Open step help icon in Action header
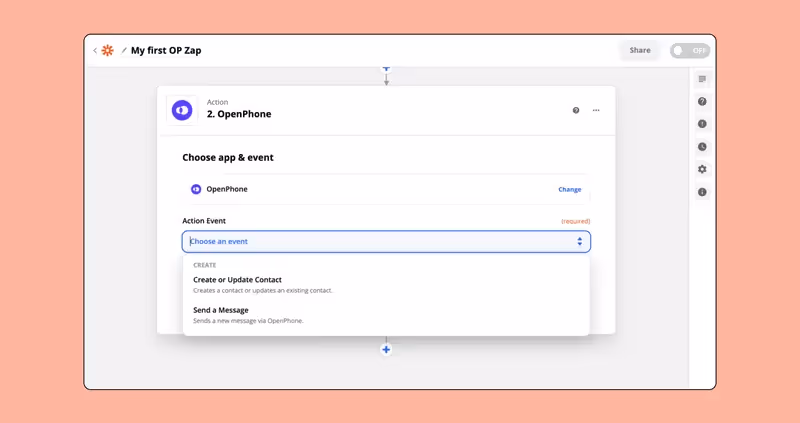The height and width of the screenshot is (423, 800). (x=576, y=110)
